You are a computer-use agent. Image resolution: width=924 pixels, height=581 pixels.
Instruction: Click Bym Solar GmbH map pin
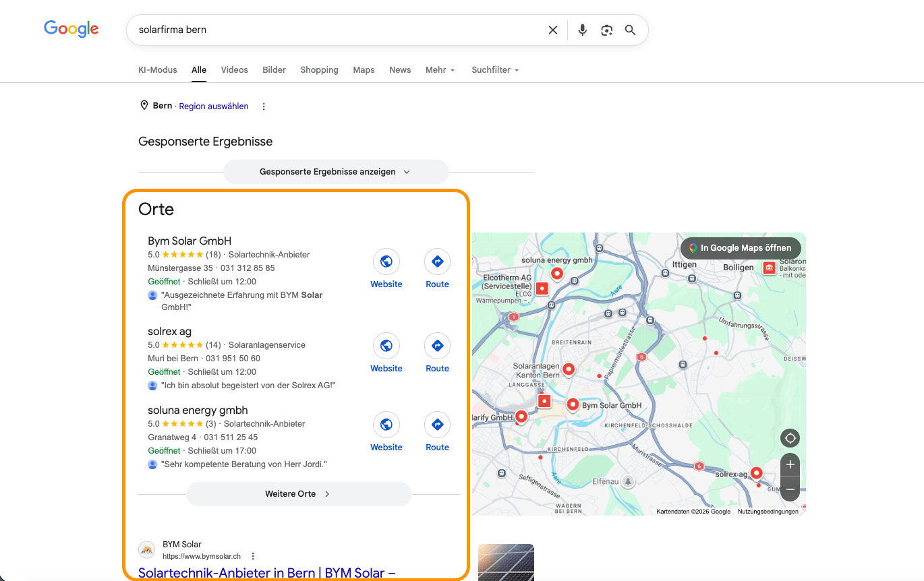pyautogui.click(x=573, y=404)
